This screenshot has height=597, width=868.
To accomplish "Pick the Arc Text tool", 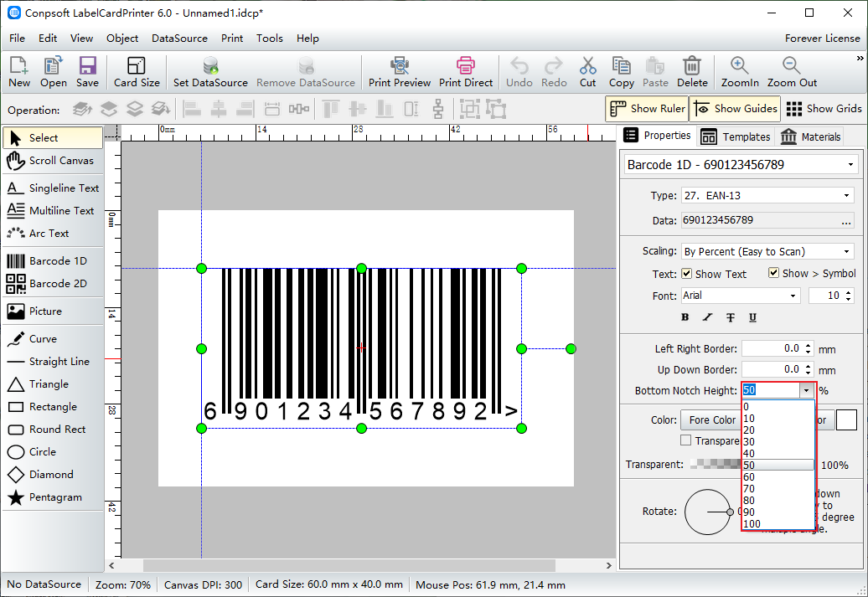I will point(53,234).
